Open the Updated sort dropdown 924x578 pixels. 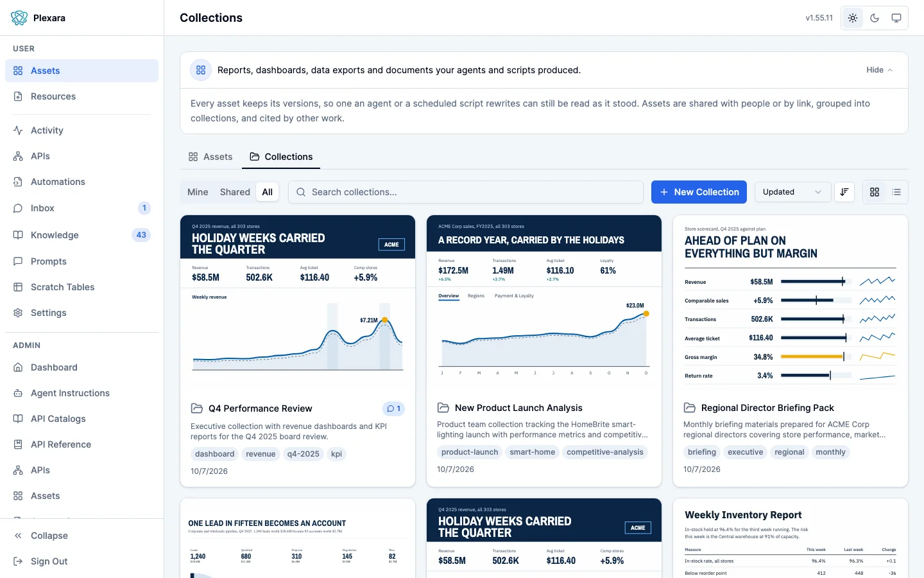[792, 192]
